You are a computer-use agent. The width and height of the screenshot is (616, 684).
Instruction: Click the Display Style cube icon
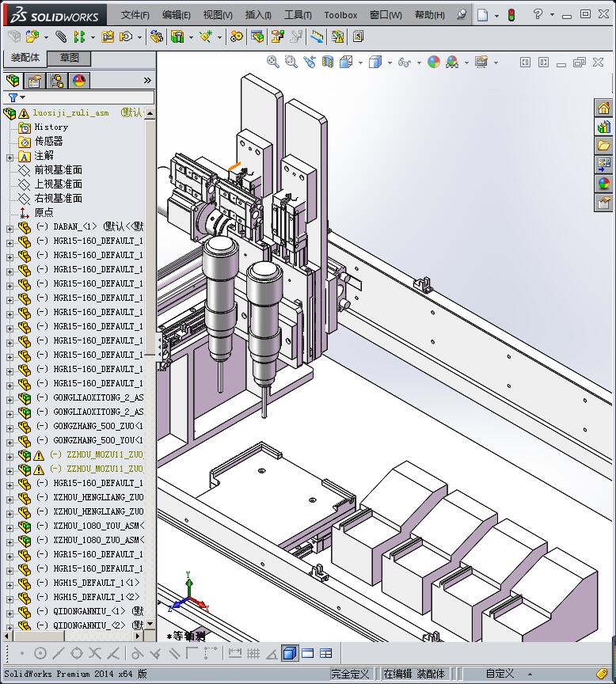coord(375,62)
